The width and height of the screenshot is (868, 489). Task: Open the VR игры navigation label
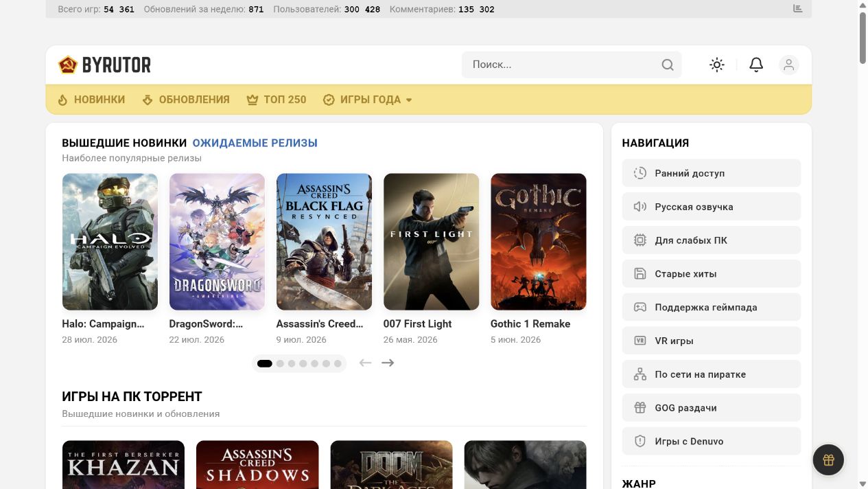pyautogui.click(x=674, y=341)
